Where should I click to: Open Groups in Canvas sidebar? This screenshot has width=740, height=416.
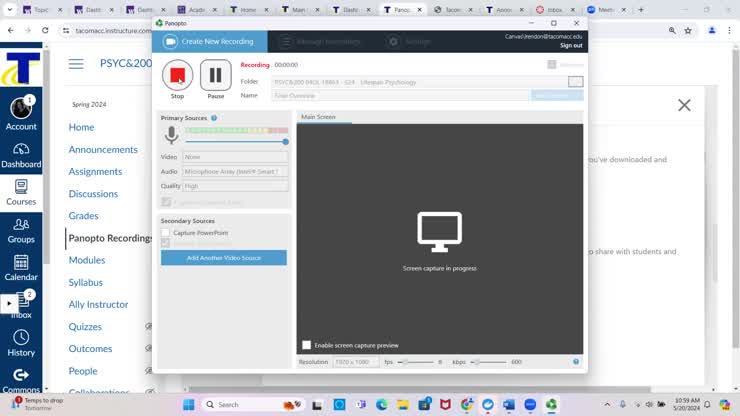pyautogui.click(x=21, y=231)
